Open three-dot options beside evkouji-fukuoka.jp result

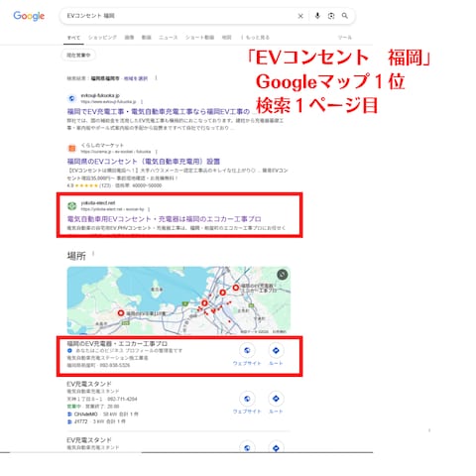point(142,102)
